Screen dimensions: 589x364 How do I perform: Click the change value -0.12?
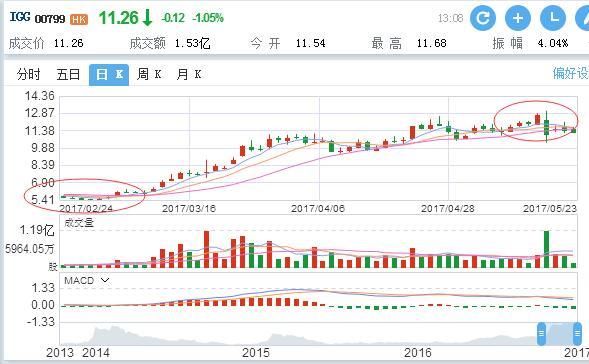tap(173, 18)
